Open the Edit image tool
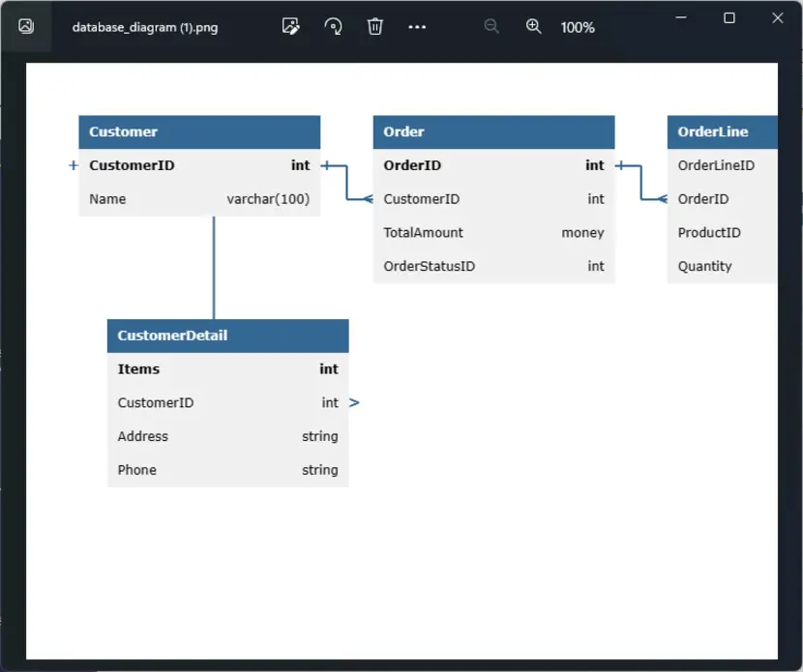This screenshot has width=803, height=672. [291, 27]
